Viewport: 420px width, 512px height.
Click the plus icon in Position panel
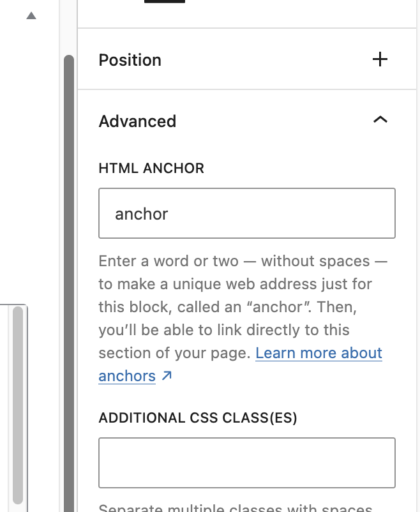tap(380, 59)
